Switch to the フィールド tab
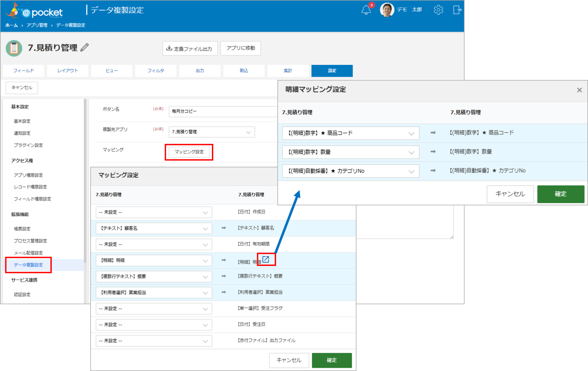The height and width of the screenshot is (371, 588). 24,71
